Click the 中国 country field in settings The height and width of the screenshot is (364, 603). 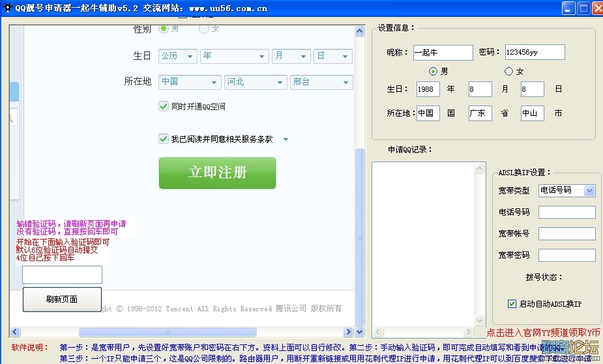[x=428, y=113]
